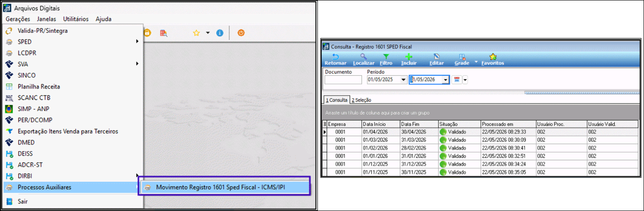
Task: Click the Planilha Receita spreadsheet icon
Action: (x=9, y=86)
